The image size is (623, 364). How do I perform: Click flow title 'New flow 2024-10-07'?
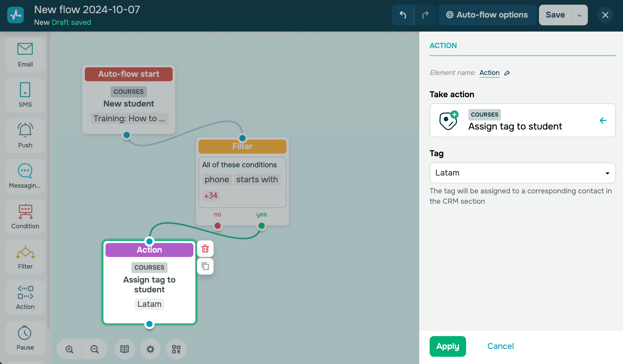[87, 10]
